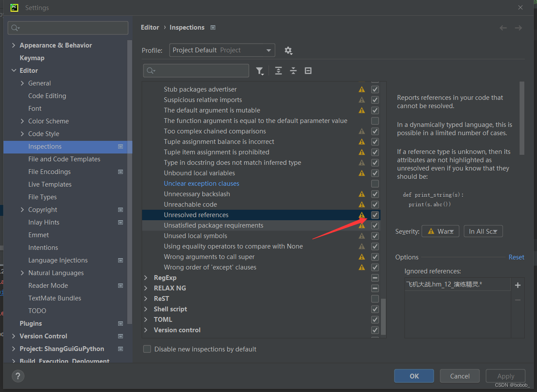Click the project icon next to Reader Mode
This screenshot has width=537, height=392.
121,286
